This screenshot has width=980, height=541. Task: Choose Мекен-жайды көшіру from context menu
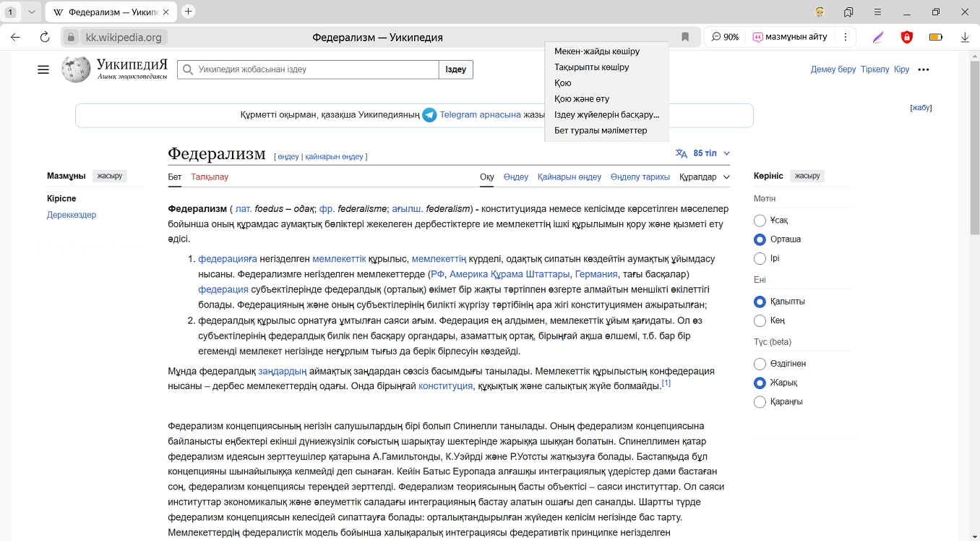[x=596, y=51]
